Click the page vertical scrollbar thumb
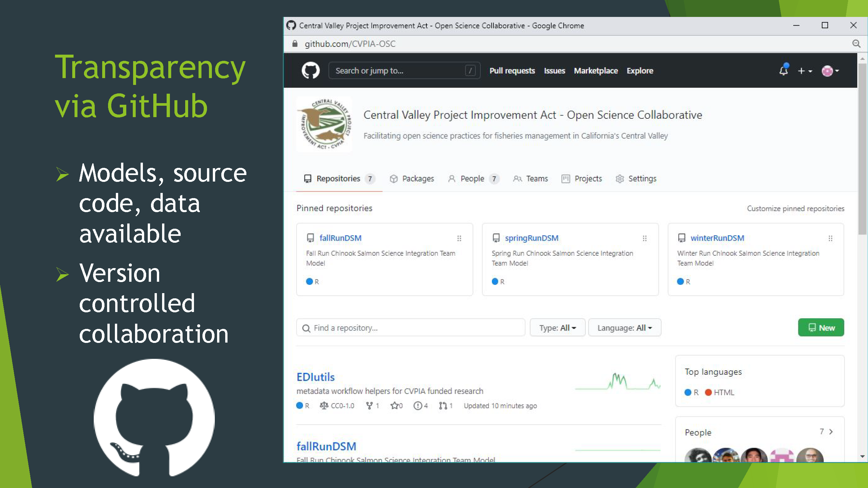 tap(862, 149)
